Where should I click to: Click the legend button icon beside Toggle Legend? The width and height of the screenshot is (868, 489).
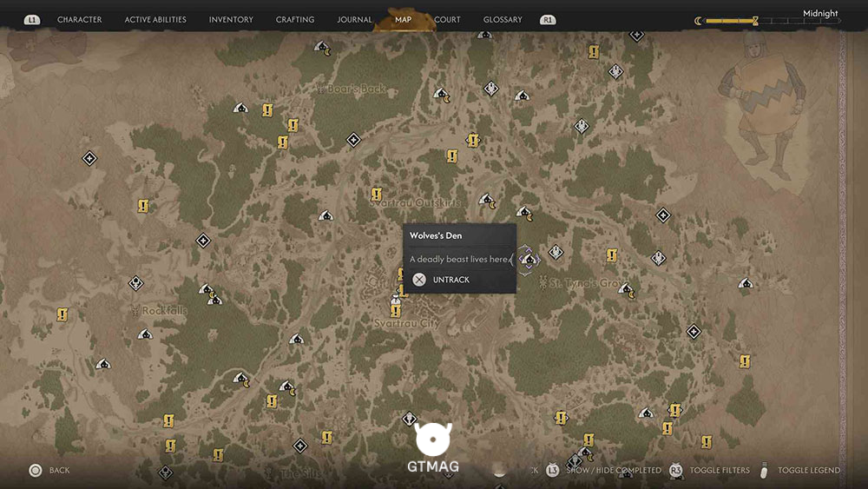pos(764,470)
